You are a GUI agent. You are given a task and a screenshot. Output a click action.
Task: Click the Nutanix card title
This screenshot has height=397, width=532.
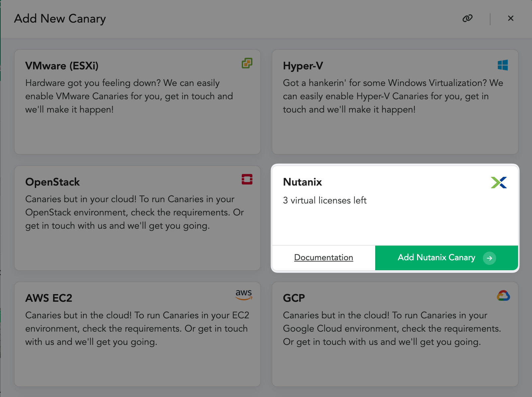click(302, 182)
